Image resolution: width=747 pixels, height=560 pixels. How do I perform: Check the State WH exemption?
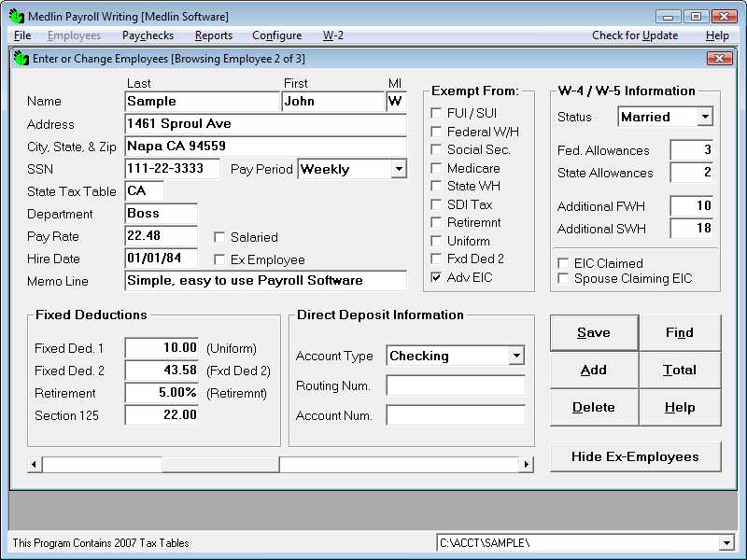436,186
